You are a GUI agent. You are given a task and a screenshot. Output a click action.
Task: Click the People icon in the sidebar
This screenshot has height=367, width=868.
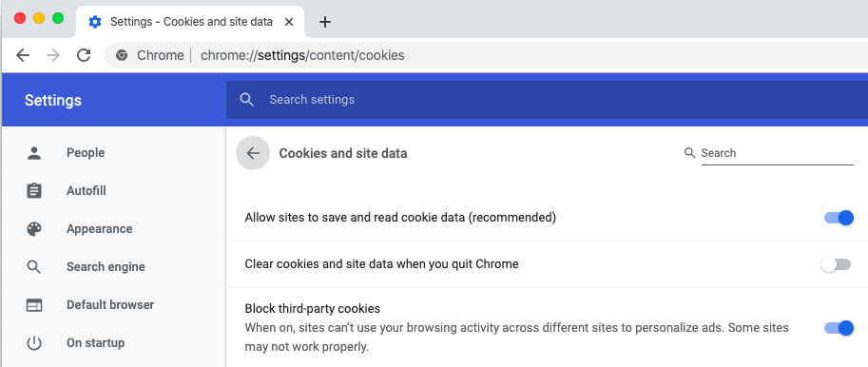(x=34, y=153)
